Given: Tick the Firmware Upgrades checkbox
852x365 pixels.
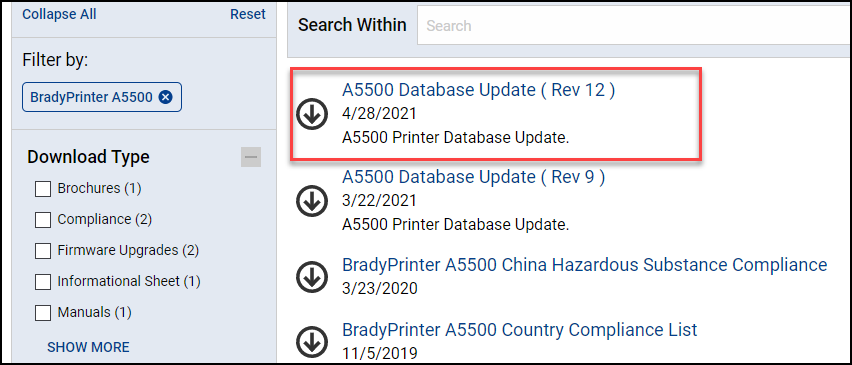Looking at the screenshot, I should [x=43, y=251].
